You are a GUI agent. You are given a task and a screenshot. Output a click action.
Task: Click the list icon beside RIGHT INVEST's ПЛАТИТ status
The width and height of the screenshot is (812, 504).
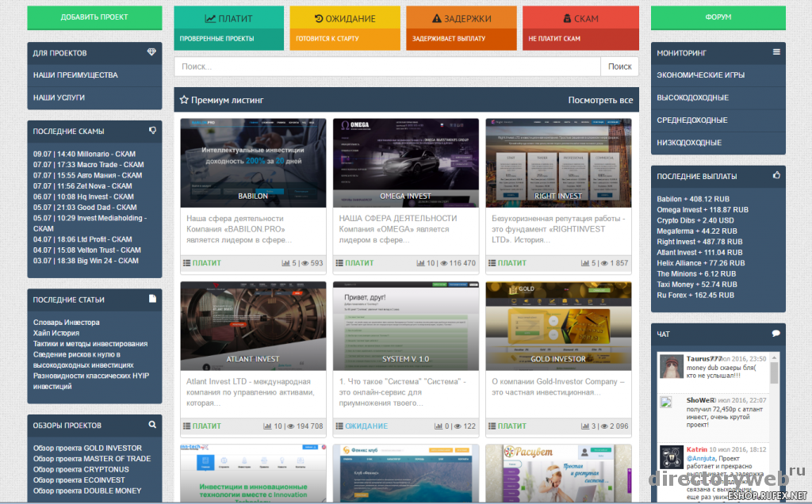pos(492,263)
